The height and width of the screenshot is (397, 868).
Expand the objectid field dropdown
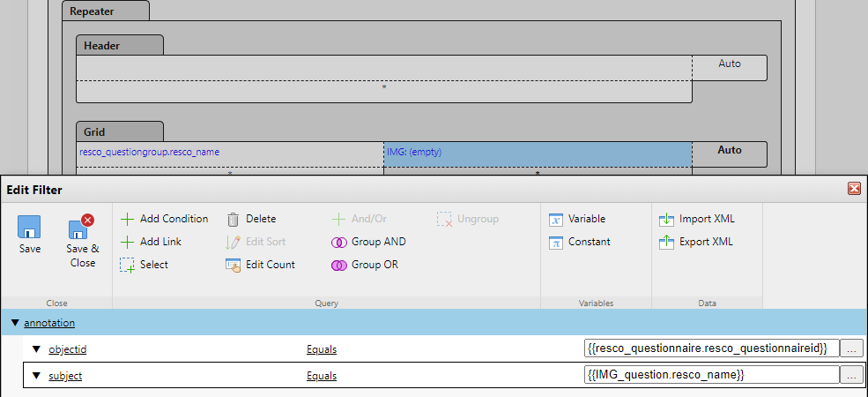pyautogui.click(x=36, y=349)
